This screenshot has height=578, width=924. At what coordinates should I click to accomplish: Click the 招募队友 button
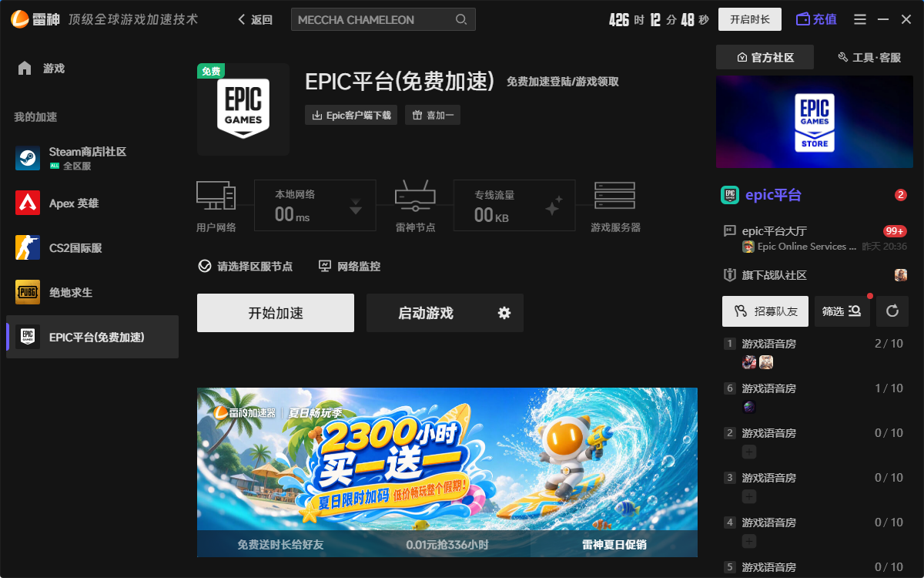765,311
